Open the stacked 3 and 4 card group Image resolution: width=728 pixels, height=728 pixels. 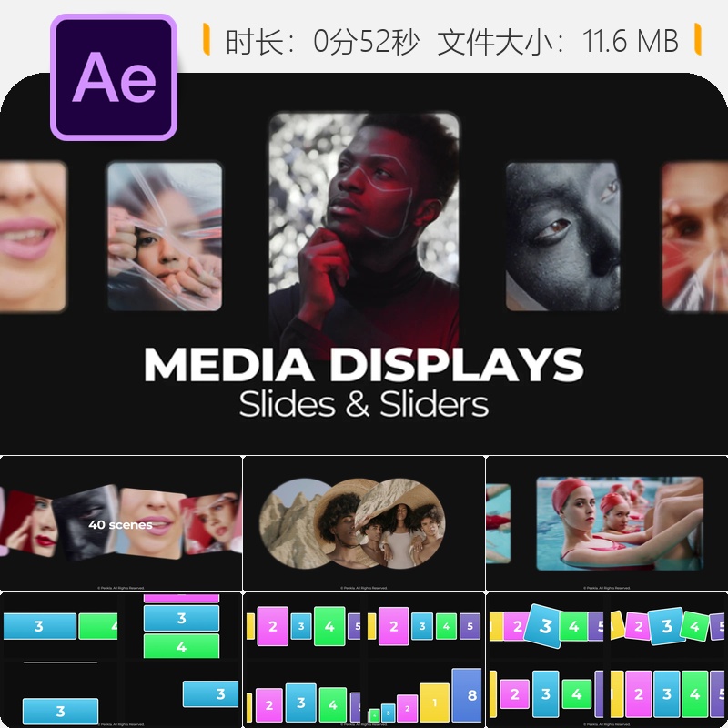[181, 632]
